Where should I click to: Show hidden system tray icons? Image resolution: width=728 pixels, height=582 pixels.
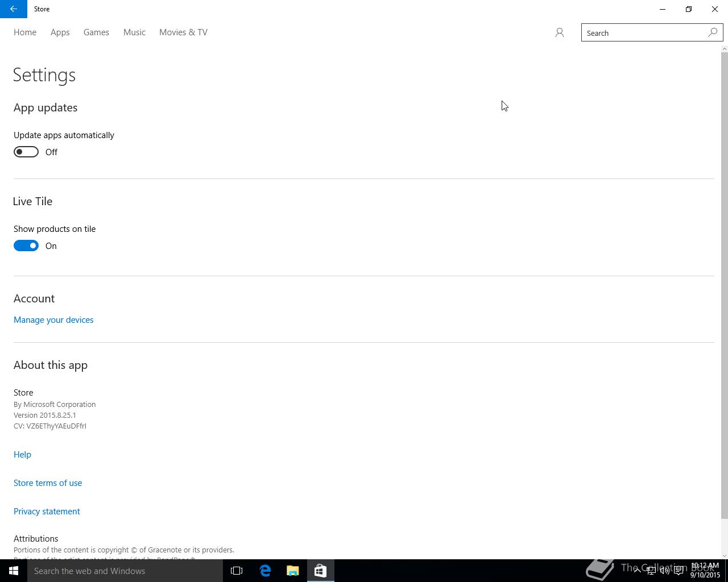point(637,570)
